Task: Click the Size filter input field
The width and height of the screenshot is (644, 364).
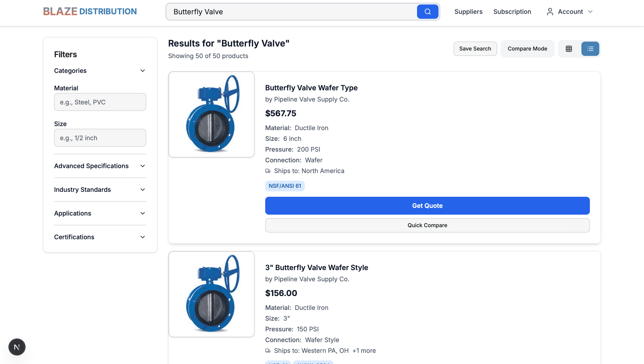Action: pyautogui.click(x=100, y=138)
